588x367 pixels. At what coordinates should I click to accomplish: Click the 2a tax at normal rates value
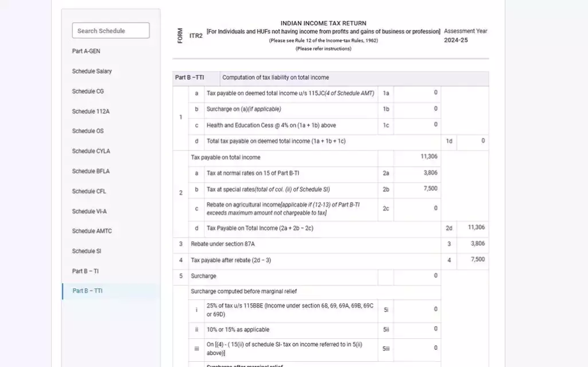pos(417,172)
